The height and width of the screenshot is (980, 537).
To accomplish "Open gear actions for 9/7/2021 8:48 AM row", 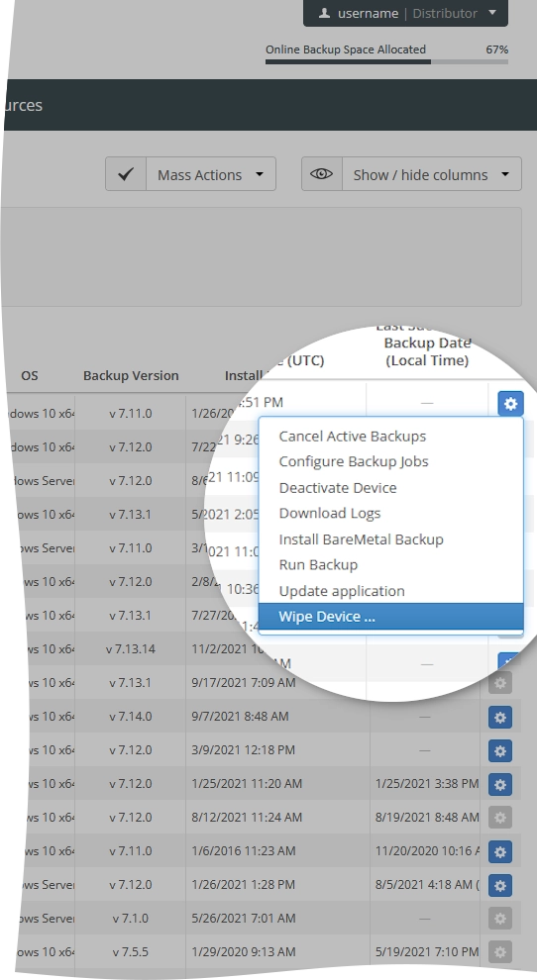I will pyautogui.click(x=500, y=717).
